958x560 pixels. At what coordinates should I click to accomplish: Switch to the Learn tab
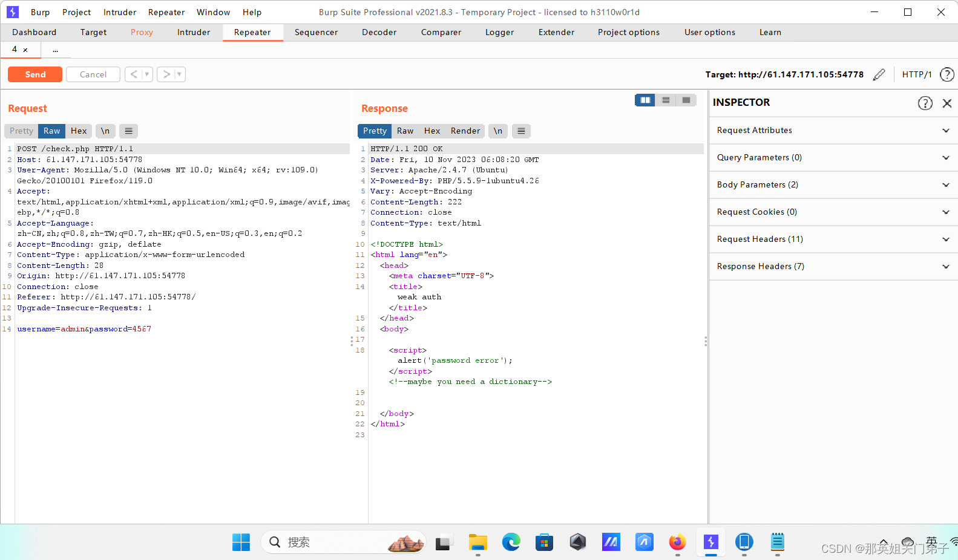[770, 33]
